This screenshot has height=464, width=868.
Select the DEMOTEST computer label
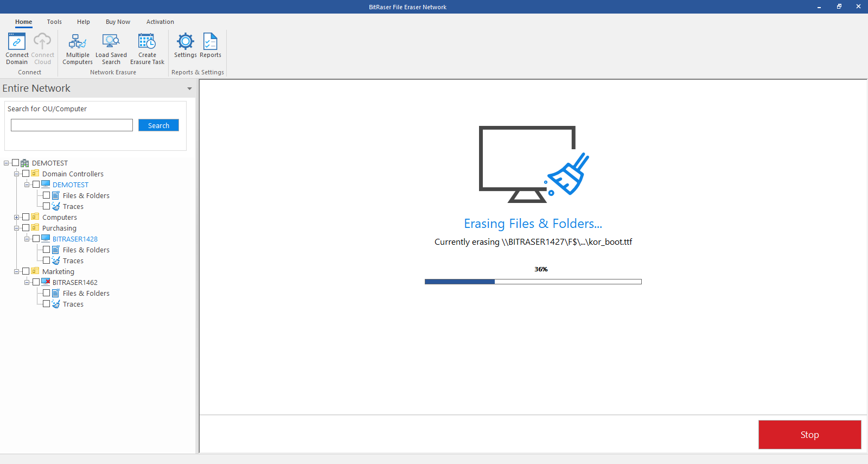point(71,185)
